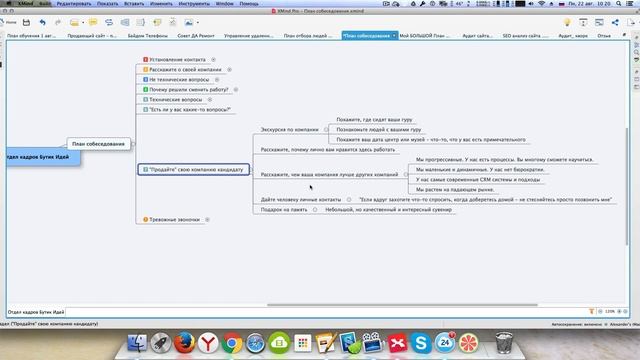Open the Вставить menu

pos(134,4)
